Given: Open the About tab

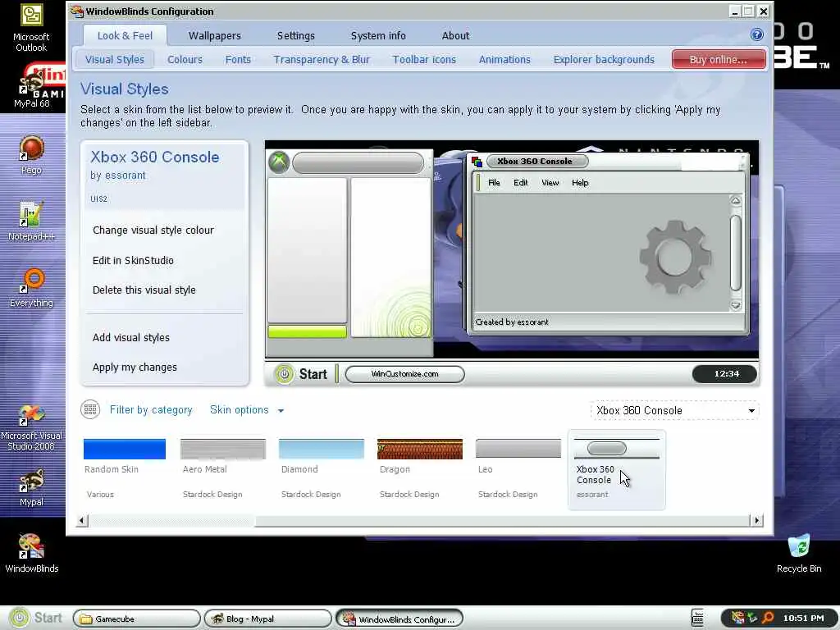Looking at the screenshot, I should [455, 35].
